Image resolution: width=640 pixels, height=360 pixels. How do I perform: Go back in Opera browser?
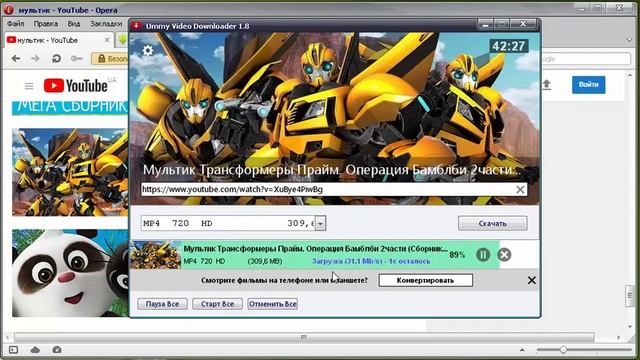tap(16, 59)
